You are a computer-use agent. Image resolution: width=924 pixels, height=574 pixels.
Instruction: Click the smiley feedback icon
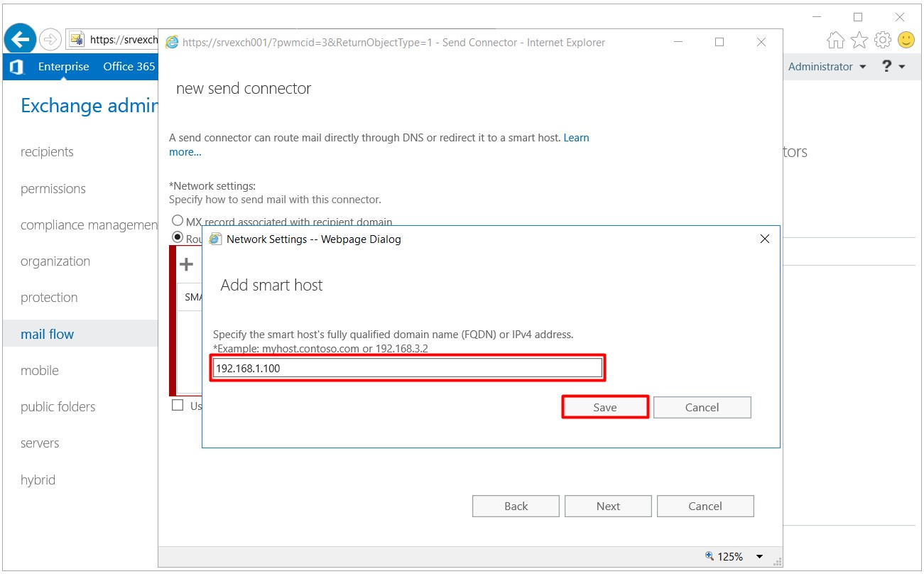(x=906, y=40)
